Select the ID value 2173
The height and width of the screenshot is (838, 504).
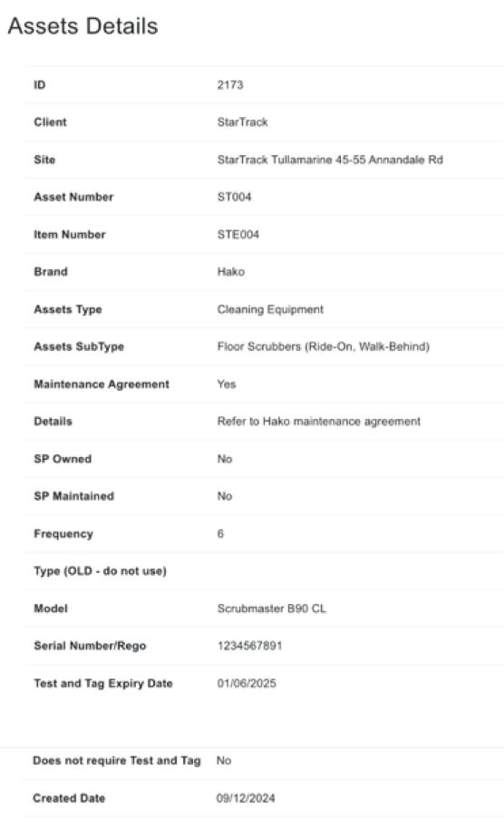pyautogui.click(x=230, y=85)
